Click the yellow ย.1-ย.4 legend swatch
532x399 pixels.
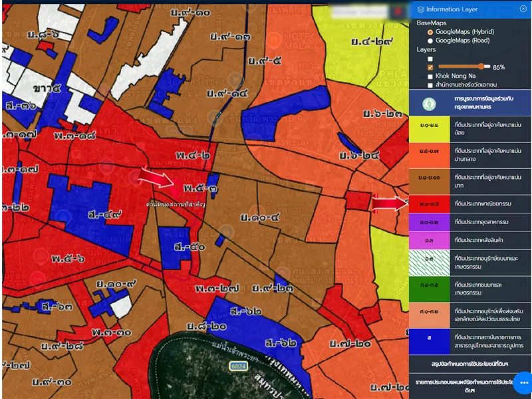pos(429,128)
